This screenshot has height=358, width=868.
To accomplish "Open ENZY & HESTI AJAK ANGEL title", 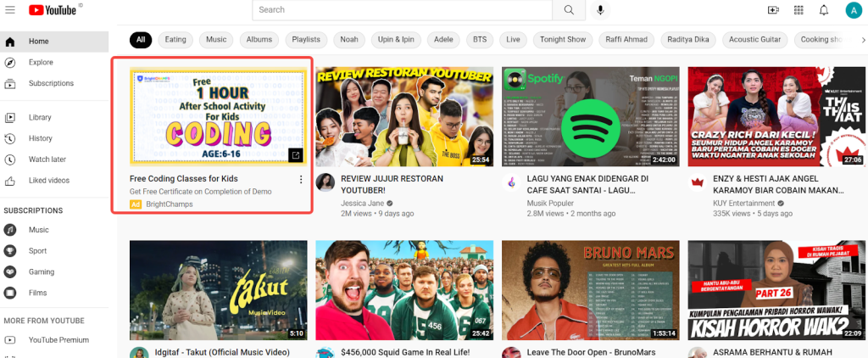I will [778, 185].
